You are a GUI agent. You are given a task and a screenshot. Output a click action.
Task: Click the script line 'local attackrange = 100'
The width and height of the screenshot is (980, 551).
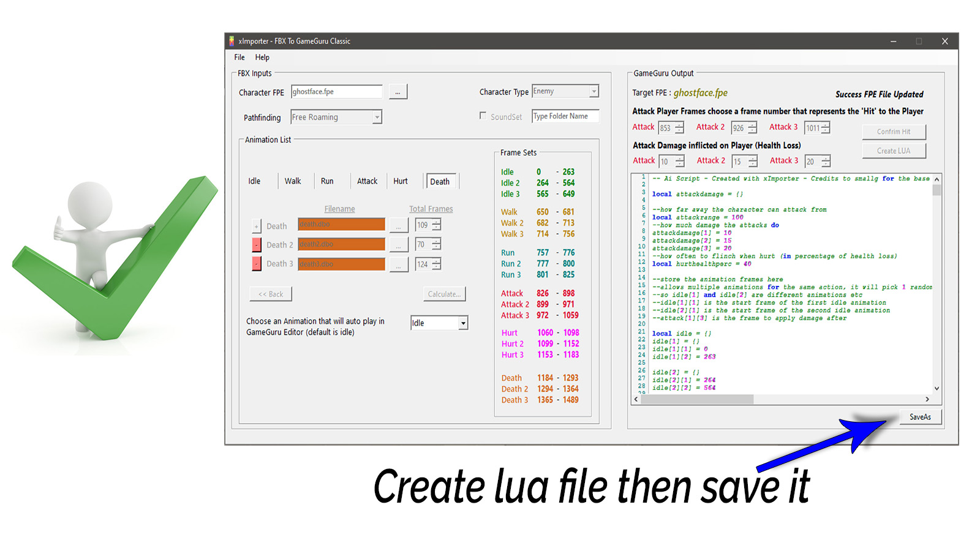click(x=698, y=217)
